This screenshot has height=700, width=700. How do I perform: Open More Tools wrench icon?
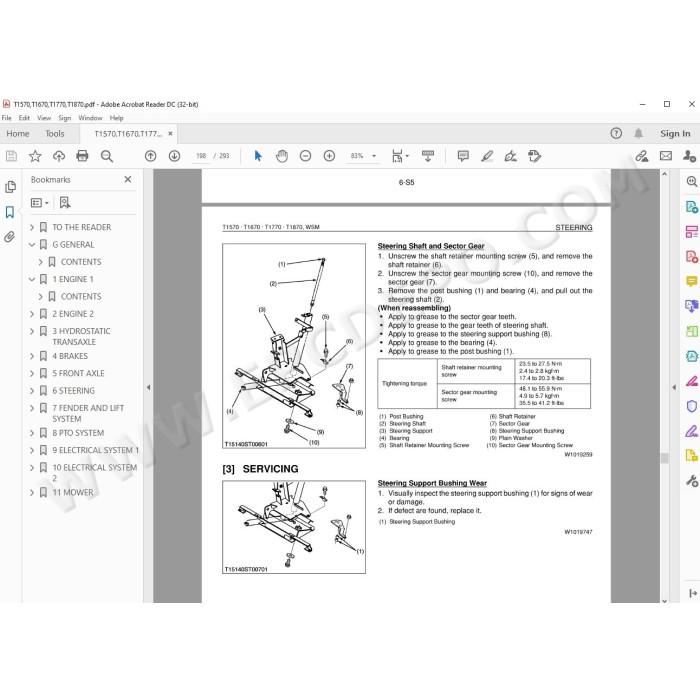coord(691,481)
